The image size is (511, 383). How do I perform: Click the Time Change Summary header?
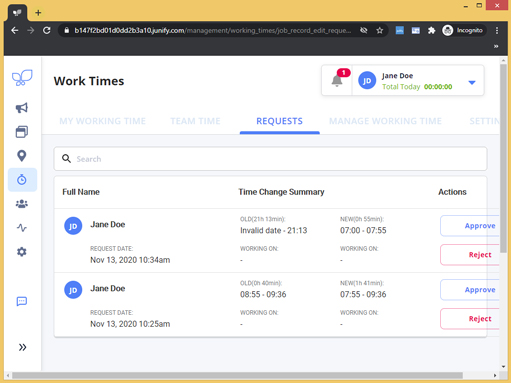pos(281,192)
